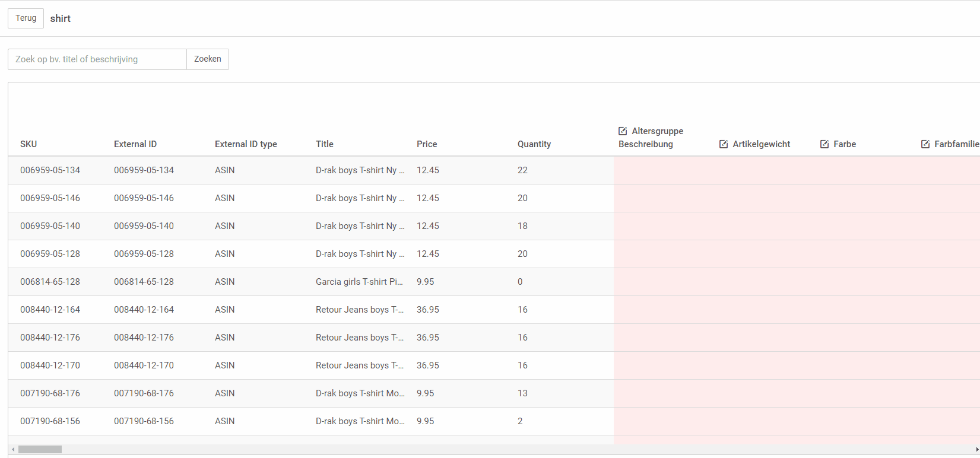Click the External ID type column header
Screen dimensions: 980x458
246,144
